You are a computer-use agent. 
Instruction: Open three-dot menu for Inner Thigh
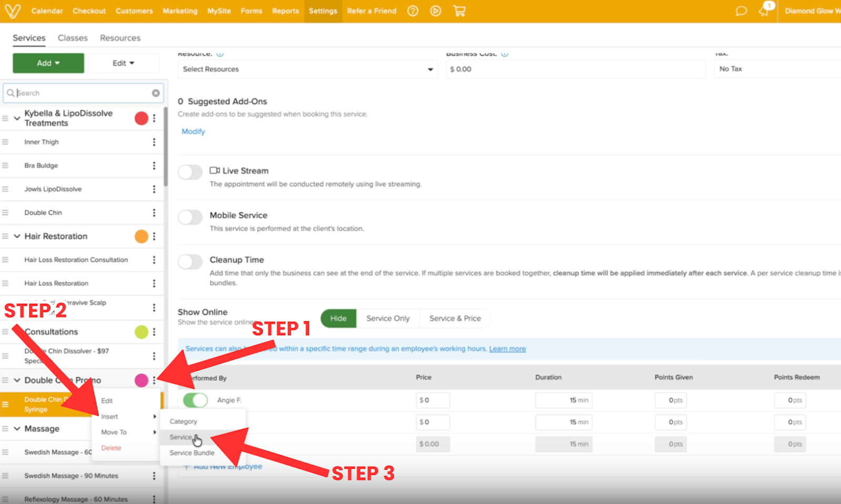[154, 142]
